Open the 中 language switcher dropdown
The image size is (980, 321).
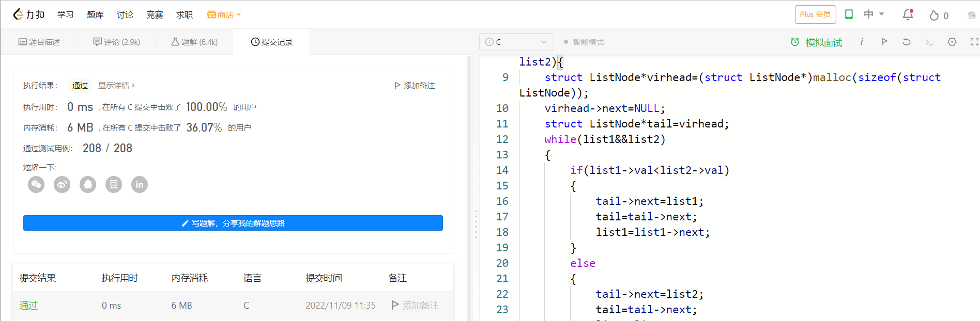point(874,14)
